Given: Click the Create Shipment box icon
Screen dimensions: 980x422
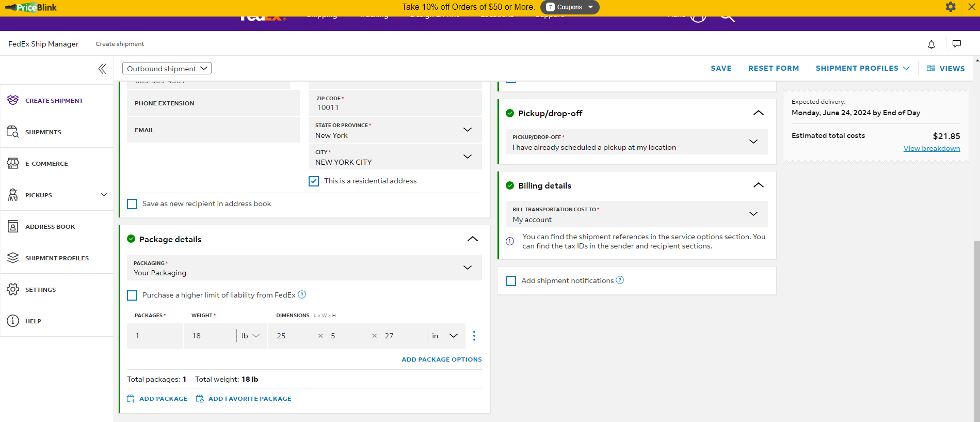Looking at the screenshot, I should pyautogui.click(x=13, y=100).
